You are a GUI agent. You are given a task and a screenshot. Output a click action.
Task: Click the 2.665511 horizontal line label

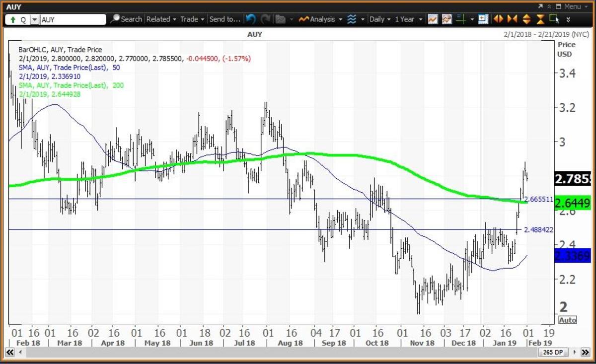click(x=539, y=199)
